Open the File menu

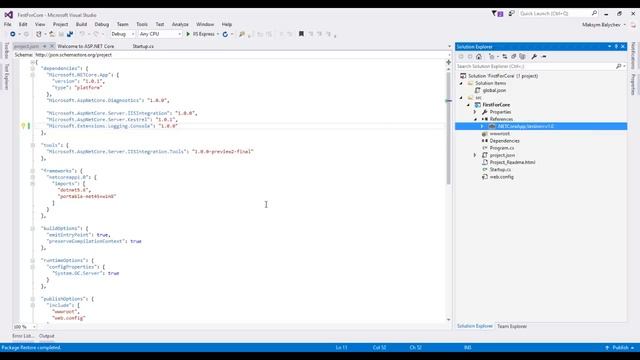[8, 24]
